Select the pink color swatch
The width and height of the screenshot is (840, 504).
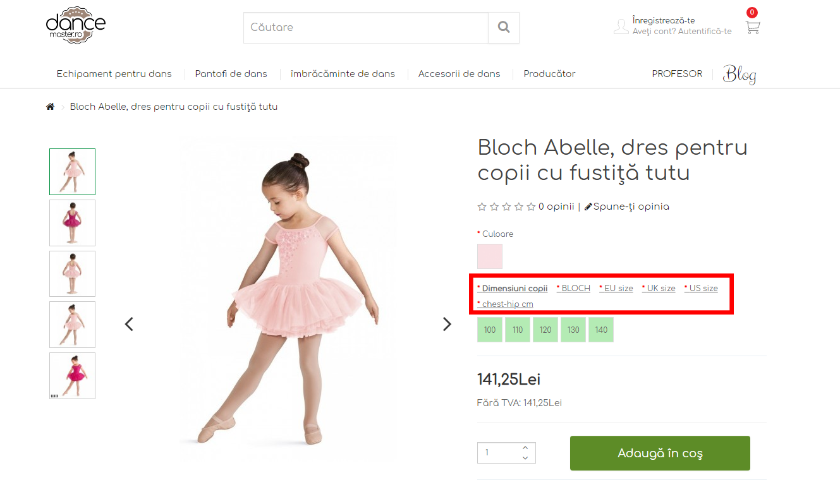490,256
